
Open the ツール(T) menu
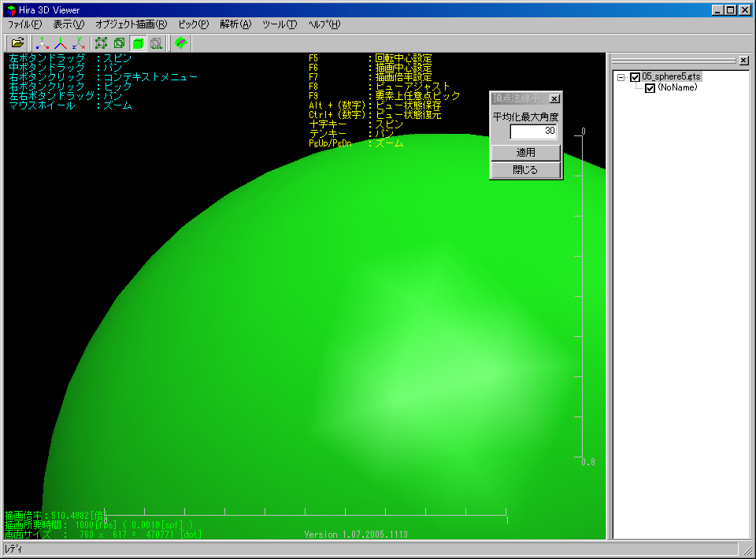tap(280, 24)
